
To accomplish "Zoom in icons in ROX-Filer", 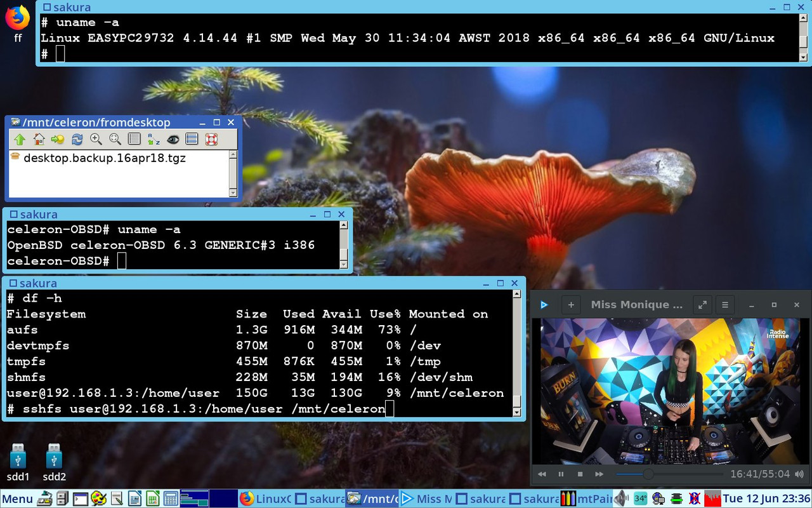I will pos(96,139).
